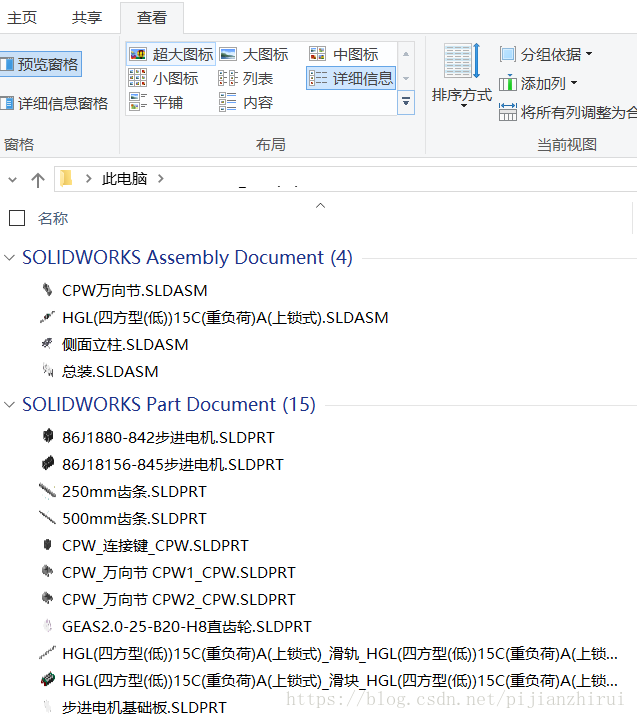Open the 分组依据 group-by dropdown
Image resolution: width=637 pixels, height=719 pixels.
[546, 55]
